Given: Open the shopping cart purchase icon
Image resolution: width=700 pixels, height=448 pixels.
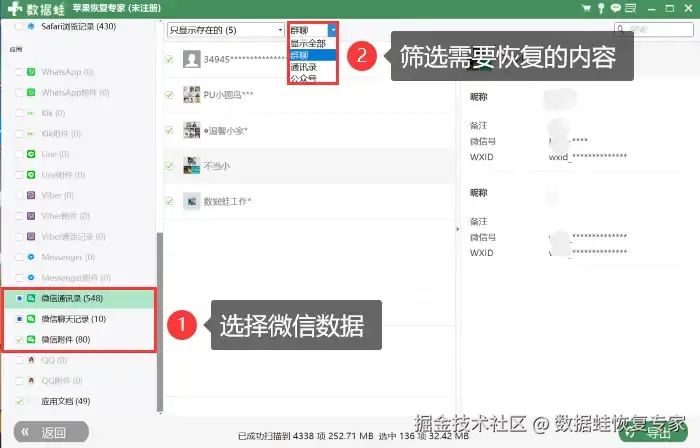Looking at the screenshot, I should (x=586, y=8).
